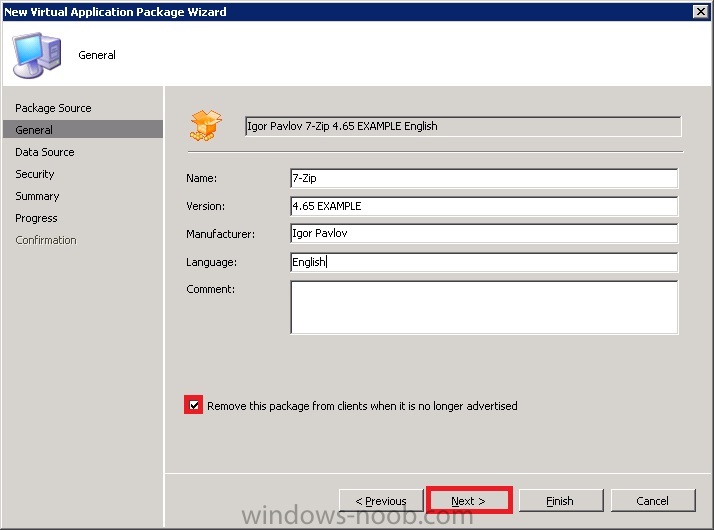Screen dimensions: 714x530
Task: Click the orange package box icon
Action: [x=206, y=125]
